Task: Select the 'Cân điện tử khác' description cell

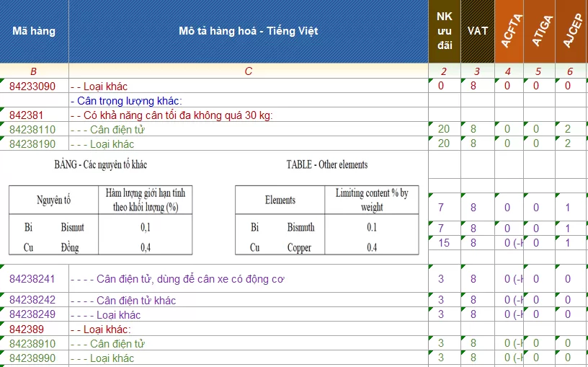Action: click(249, 300)
